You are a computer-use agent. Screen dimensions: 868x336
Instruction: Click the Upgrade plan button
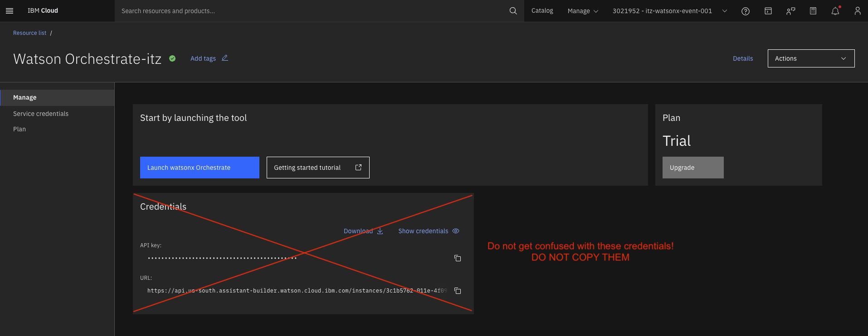pyautogui.click(x=693, y=168)
